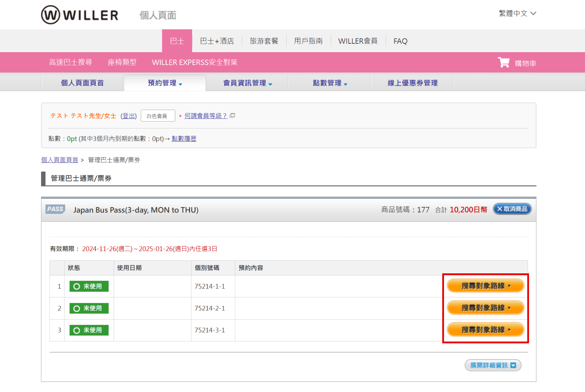Open 線上優惠券管理
The width and height of the screenshot is (585, 392).
tap(413, 83)
